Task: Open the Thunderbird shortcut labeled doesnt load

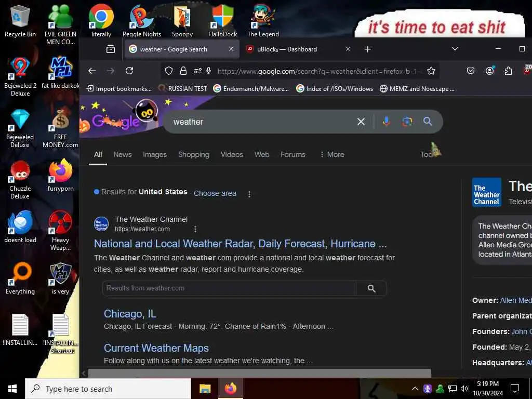Action: (x=20, y=227)
